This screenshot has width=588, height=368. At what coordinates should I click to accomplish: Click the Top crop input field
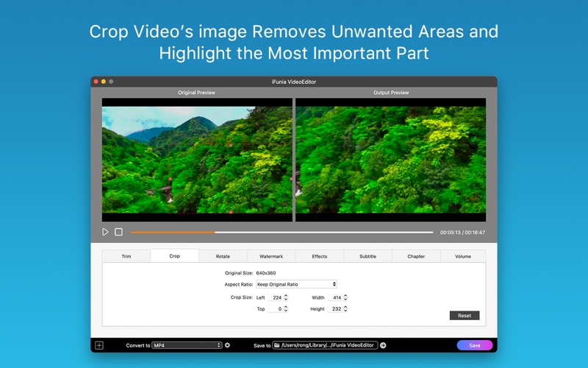click(276, 308)
